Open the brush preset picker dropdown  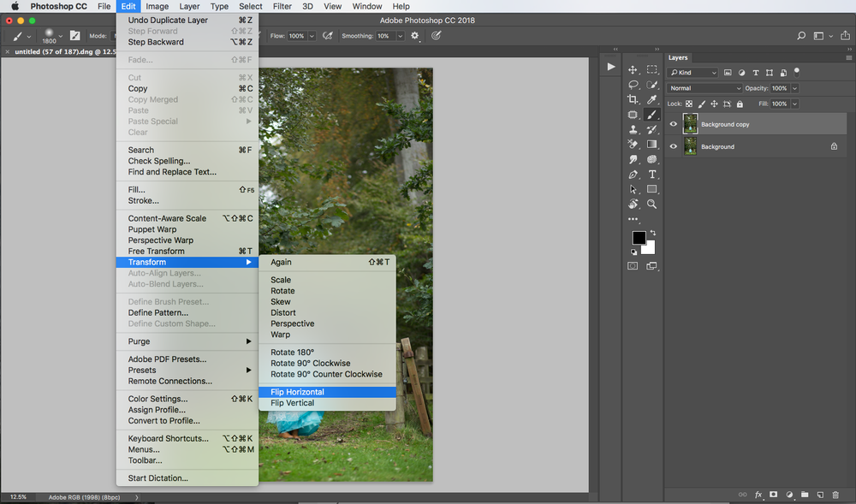coord(60,36)
